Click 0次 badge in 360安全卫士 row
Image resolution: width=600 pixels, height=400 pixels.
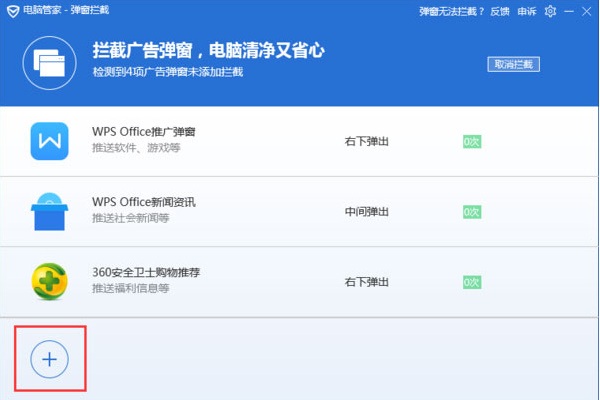(x=472, y=282)
